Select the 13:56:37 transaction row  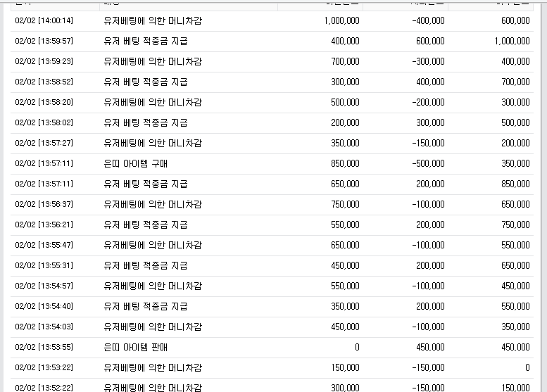pos(272,204)
